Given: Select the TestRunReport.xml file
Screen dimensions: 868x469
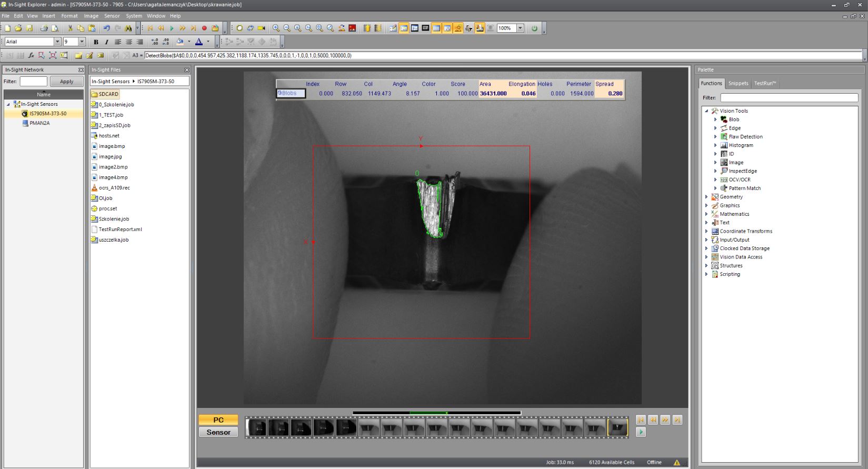Looking at the screenshot, I should click(x=116, y=229).
